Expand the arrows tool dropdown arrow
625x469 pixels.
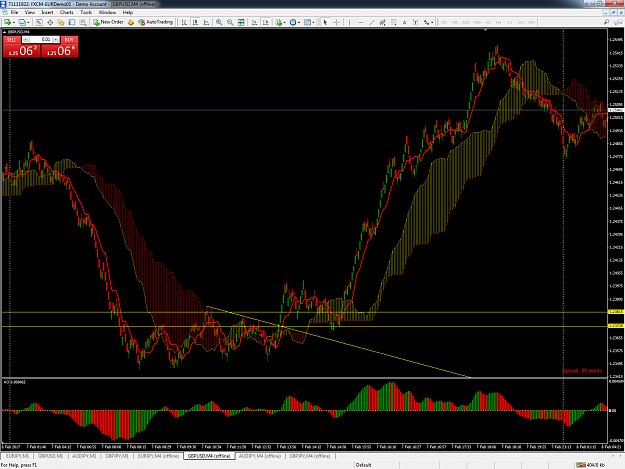432,23
